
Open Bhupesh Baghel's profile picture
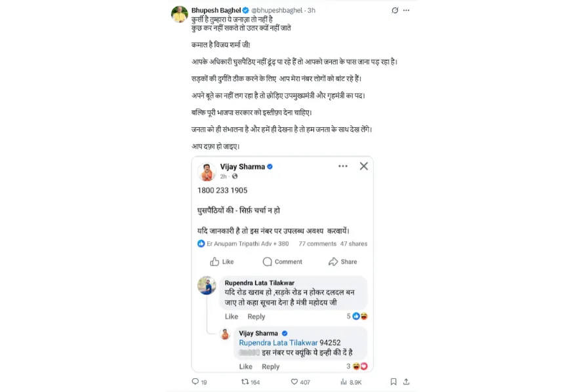179,14
